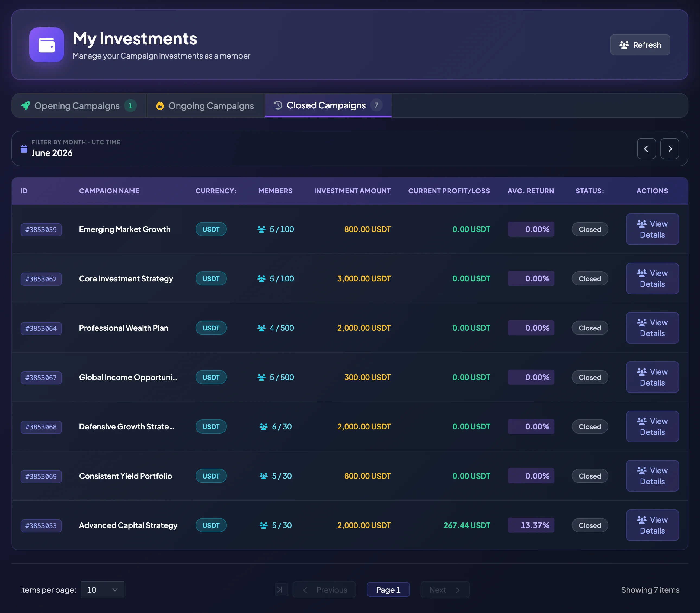Click the people icon on the Refresh button

[624, 45]
